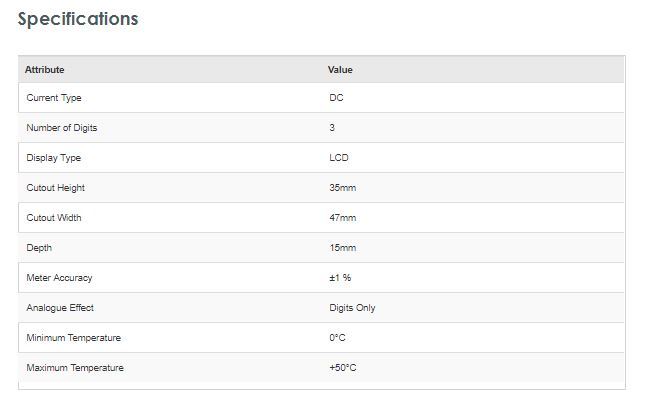Click the Cutout Height label
This screenshot has height=413, width=660.
(56, 188)
